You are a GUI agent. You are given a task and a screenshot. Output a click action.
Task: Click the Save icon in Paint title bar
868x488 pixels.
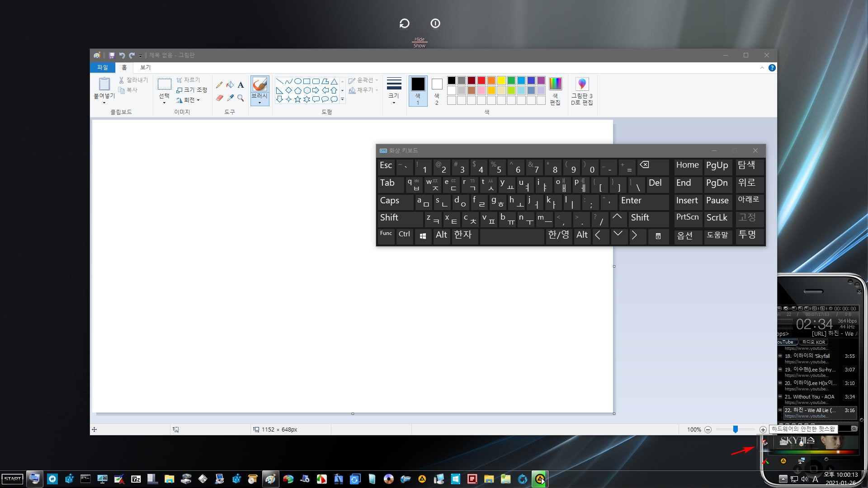pyautogui.click(x=112, y=55)
